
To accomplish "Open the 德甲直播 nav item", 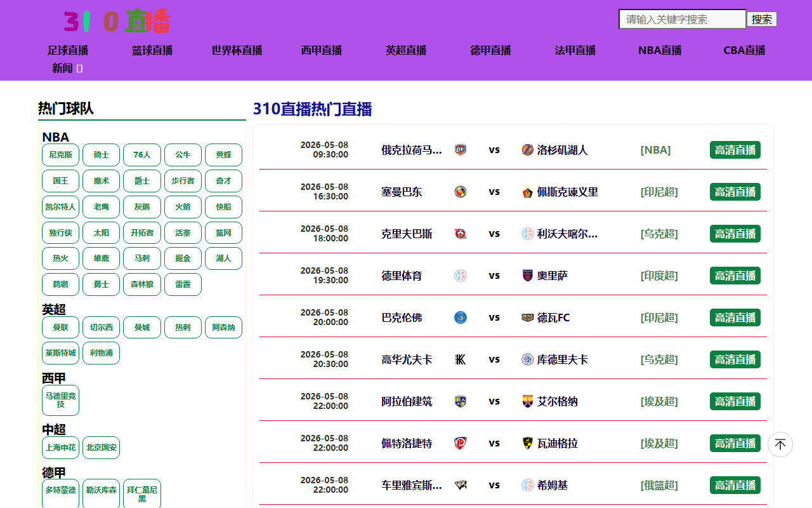I will (490, 50).
